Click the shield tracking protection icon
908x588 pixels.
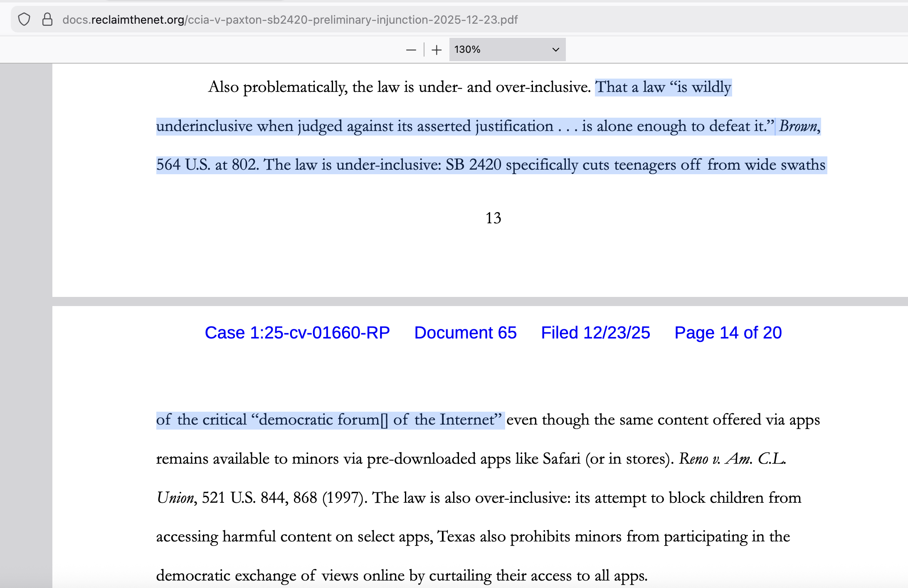click(x=24, y=20)
